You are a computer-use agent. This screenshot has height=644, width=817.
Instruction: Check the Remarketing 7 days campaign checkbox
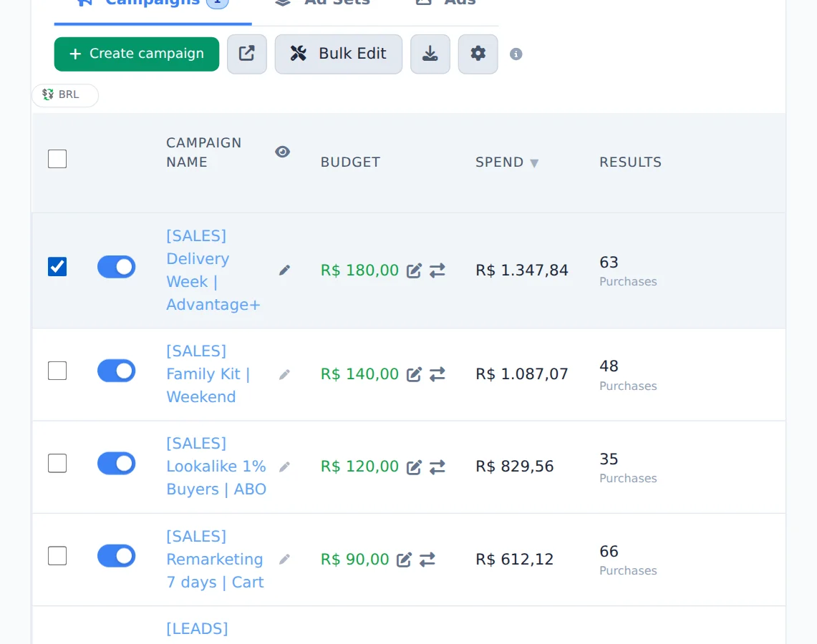(57, 556)
